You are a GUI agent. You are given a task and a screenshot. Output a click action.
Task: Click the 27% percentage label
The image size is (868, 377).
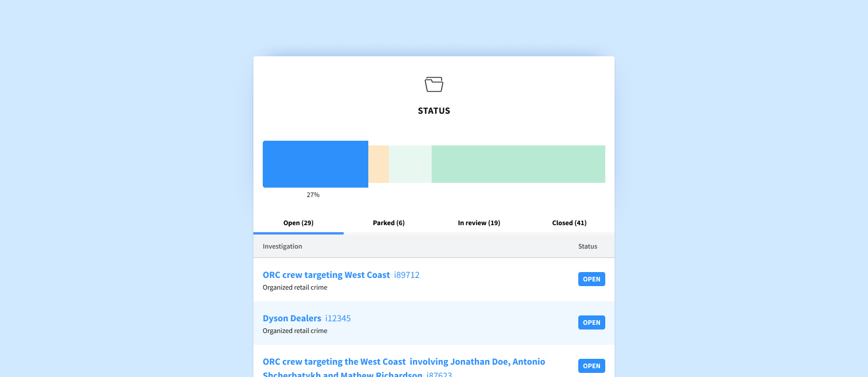[313, 195]
